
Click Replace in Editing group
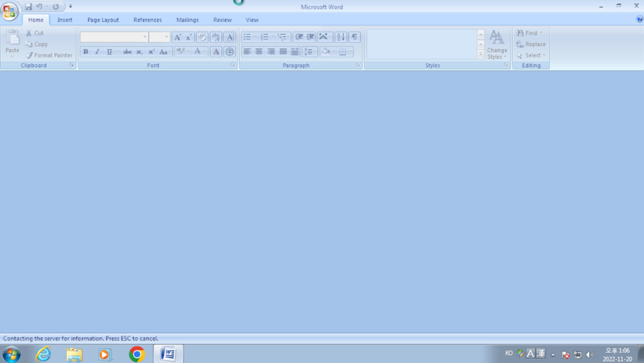click(x=531, y=44)
